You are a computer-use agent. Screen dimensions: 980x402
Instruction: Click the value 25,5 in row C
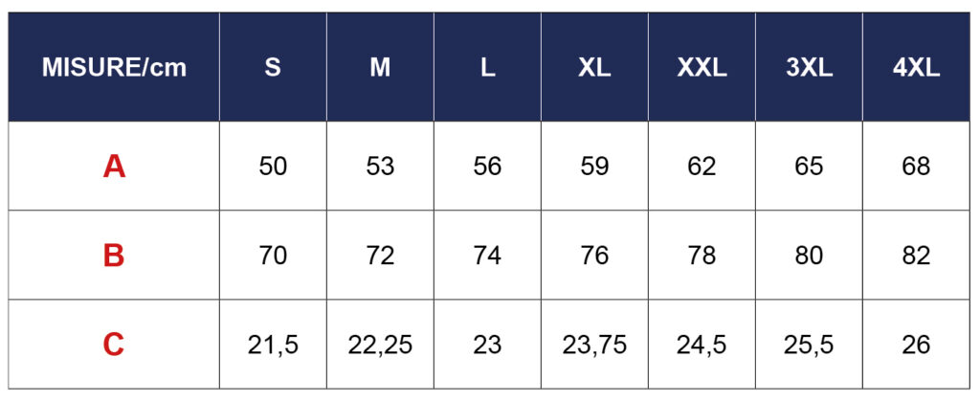point(809,345)
